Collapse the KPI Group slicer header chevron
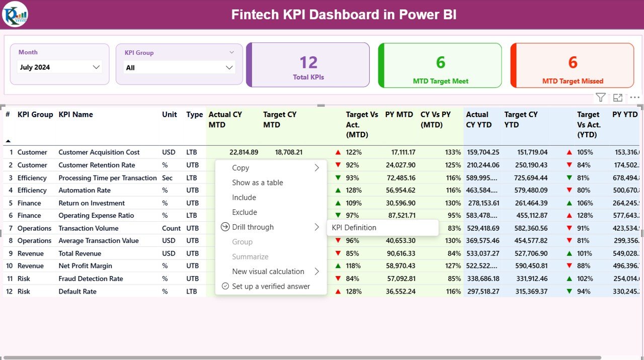 click(x=232, y=52)
